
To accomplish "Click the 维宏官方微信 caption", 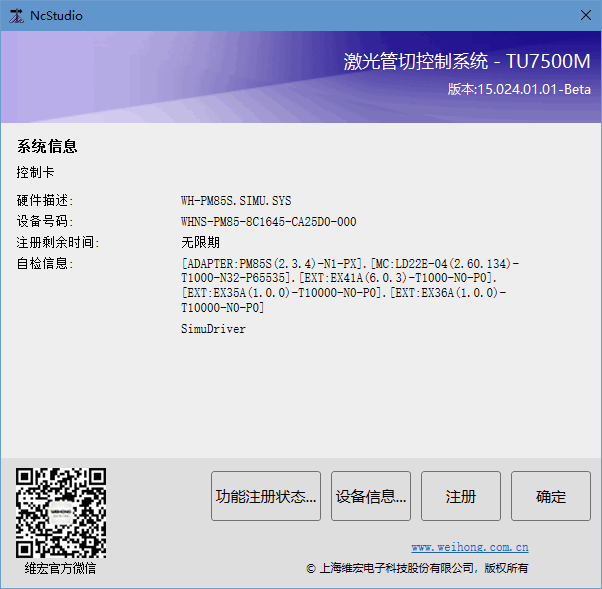I will point(60,568).
